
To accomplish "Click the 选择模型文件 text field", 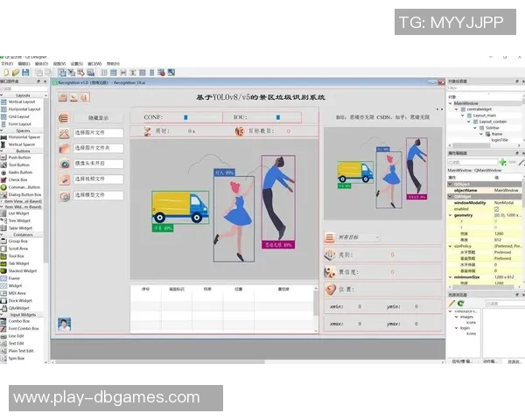I will pyautogui.click(x=98, y=195).
